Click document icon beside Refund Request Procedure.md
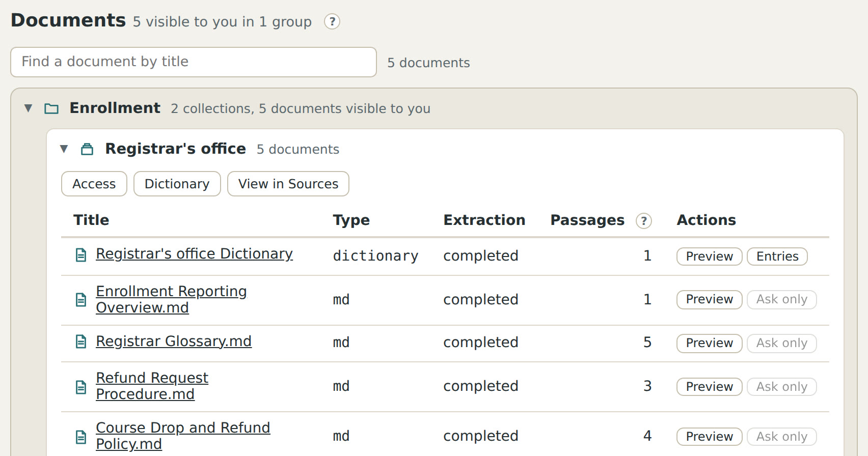868x456 pixels. (81, 387)
